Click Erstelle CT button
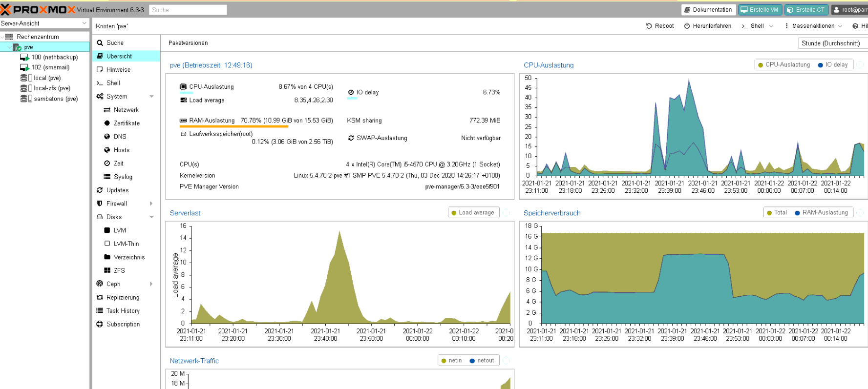Screen dimensions: 868x389 click(x=806, y=10)
